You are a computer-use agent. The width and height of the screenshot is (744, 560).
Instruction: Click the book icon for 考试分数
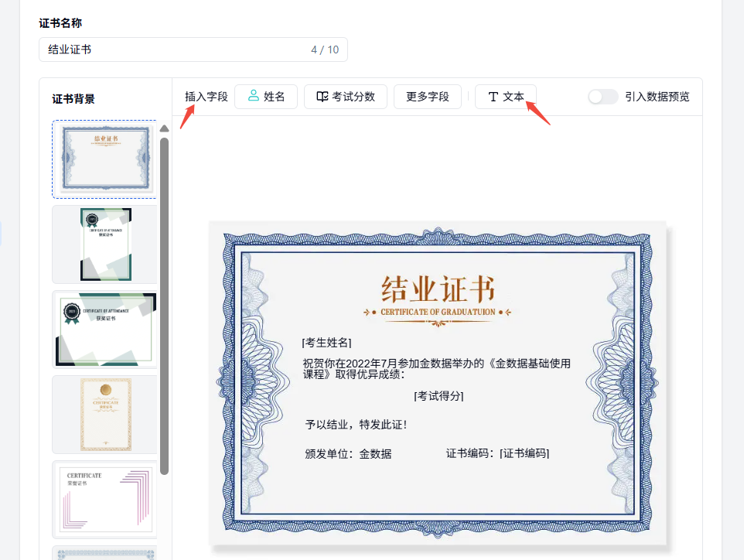pos(322,97)
